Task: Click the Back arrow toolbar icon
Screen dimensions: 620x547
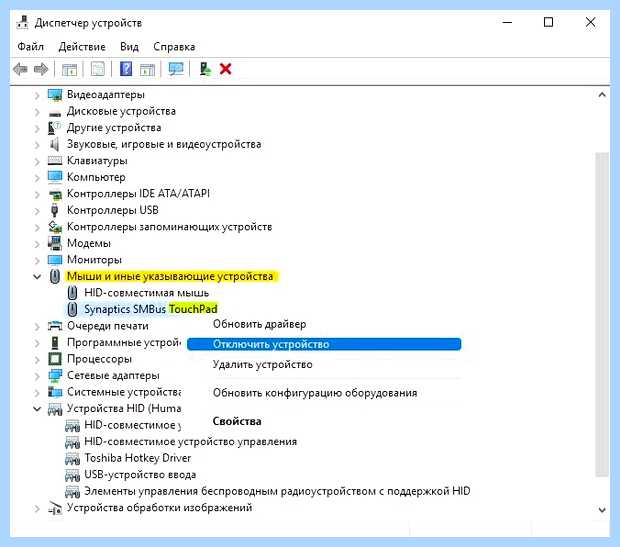Action: 20,69
